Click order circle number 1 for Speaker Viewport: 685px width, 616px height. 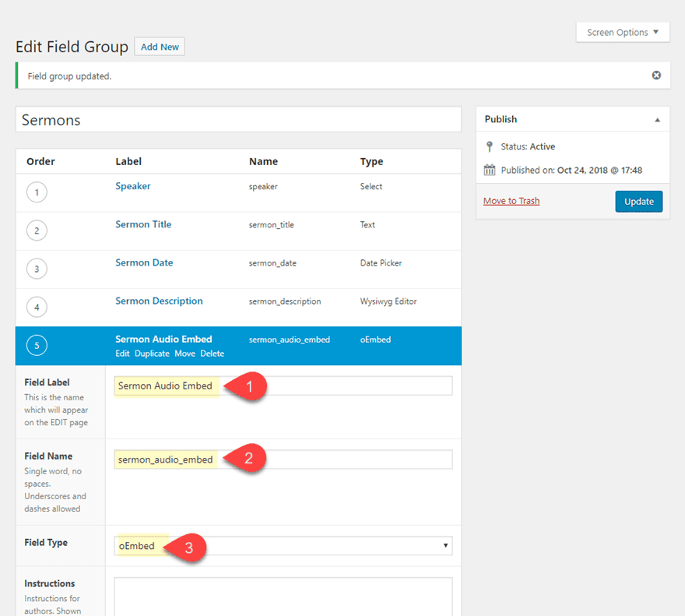point(37,192)
